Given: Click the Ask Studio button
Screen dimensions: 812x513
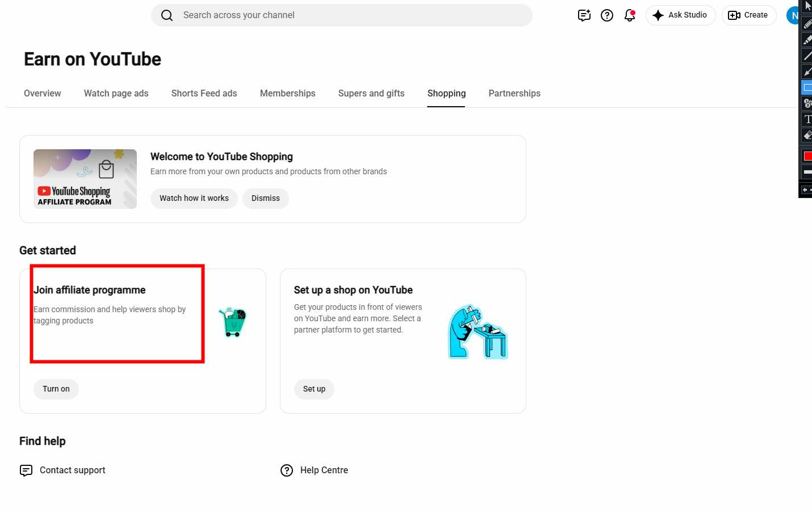Looking at the screenshot, I should click(680, 15).
